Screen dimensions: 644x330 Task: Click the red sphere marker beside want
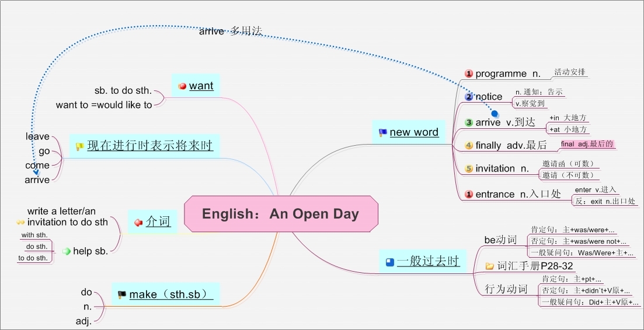tap(182, 86)
